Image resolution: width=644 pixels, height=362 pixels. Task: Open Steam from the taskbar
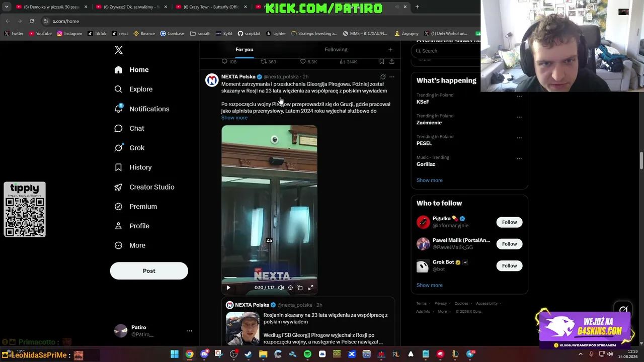248,354
